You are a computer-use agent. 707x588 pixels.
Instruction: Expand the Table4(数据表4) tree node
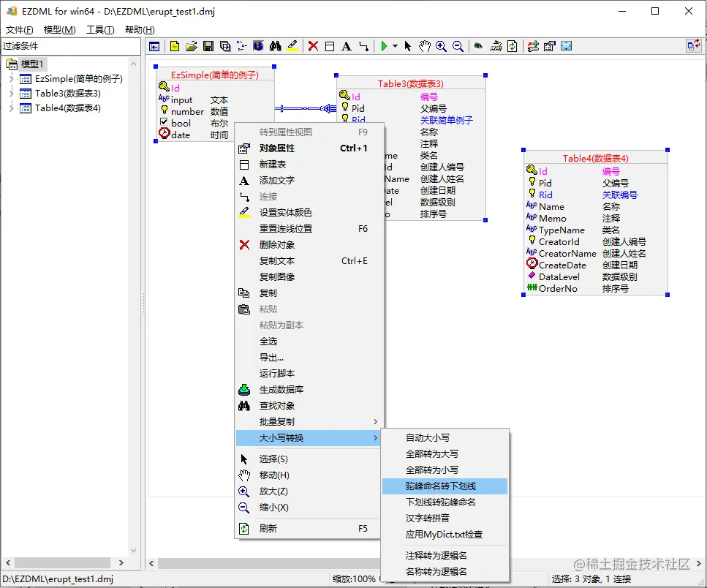coord(12,108)
